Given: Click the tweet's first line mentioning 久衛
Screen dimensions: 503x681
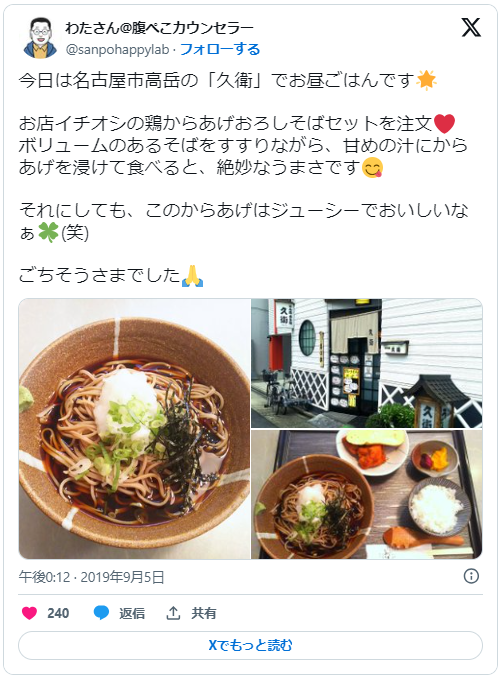Looking at the screenshot, I should [228, 81].
